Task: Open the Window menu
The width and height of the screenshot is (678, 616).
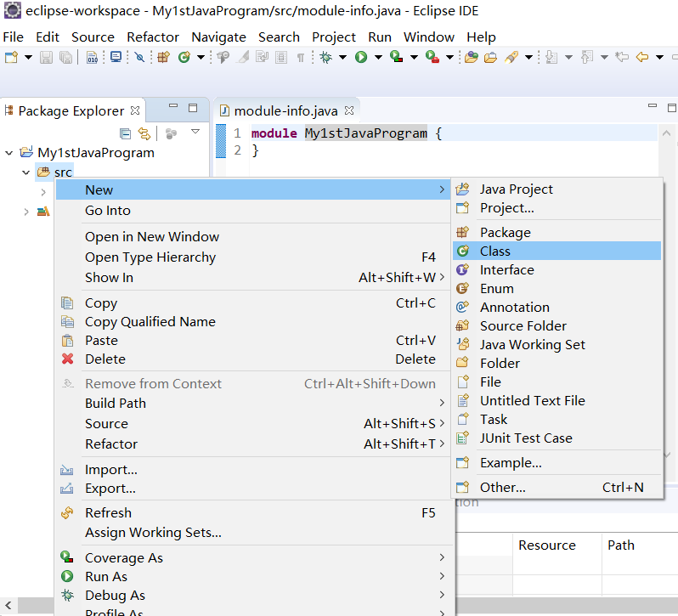Action: [x=429, y=37]
